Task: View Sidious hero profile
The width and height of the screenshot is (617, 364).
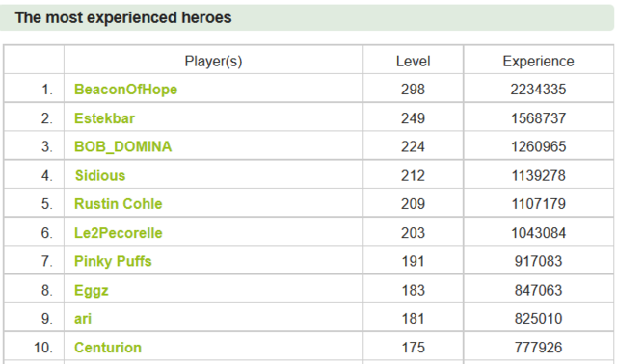Action: [x=100, y=175]
